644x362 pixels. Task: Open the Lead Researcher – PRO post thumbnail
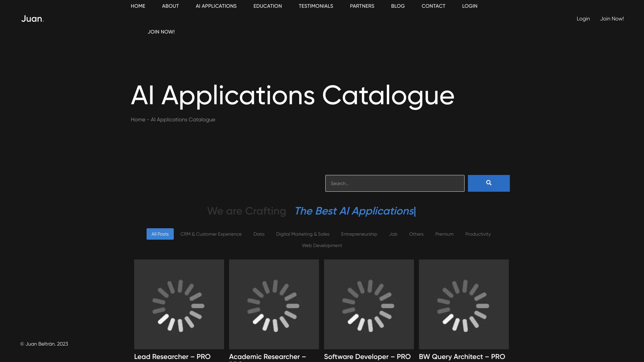pos(179,304)
